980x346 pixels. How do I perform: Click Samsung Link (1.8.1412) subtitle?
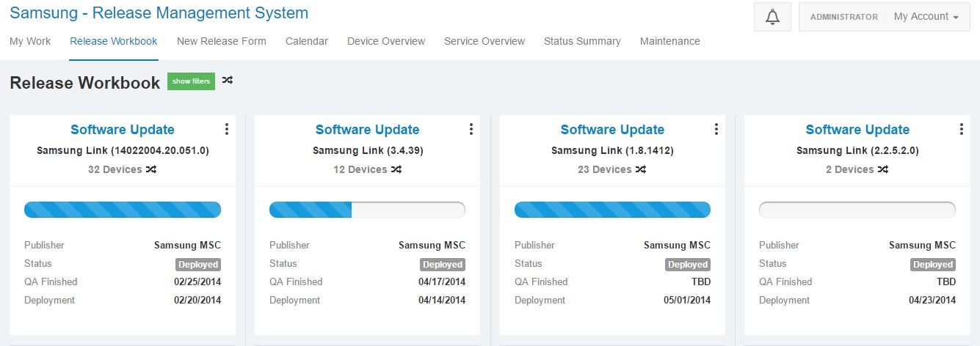612,150
